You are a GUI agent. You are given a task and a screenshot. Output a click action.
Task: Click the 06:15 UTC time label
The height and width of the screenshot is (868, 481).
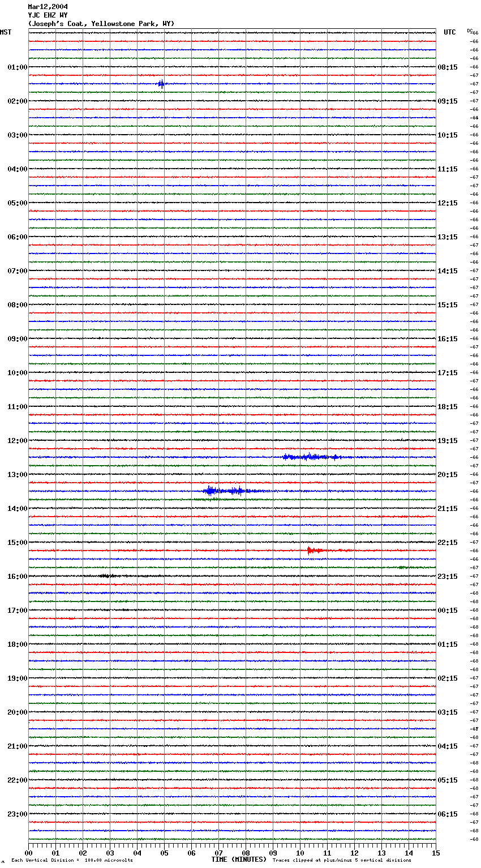coord(447,814)
